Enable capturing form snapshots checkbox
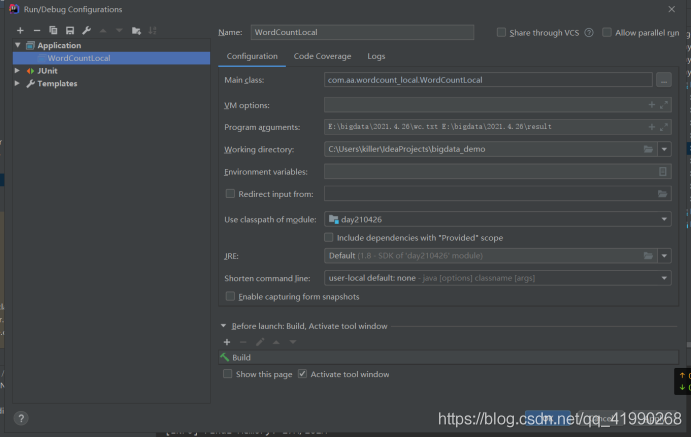692x438 pixels. point(230,296)
